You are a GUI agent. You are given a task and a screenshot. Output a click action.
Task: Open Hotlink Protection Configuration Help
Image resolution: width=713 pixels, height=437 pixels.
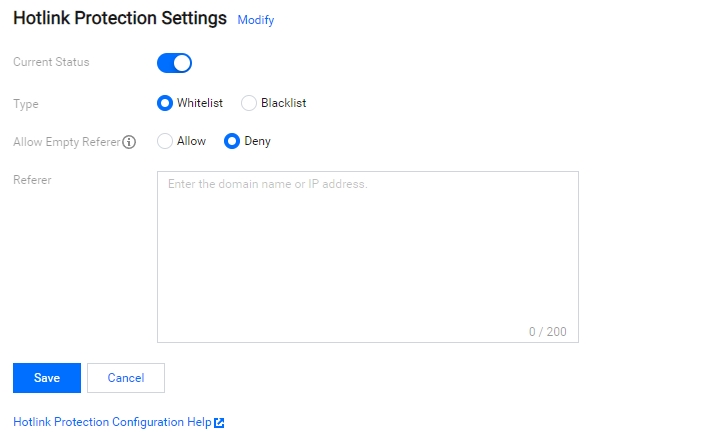[112, 422]
